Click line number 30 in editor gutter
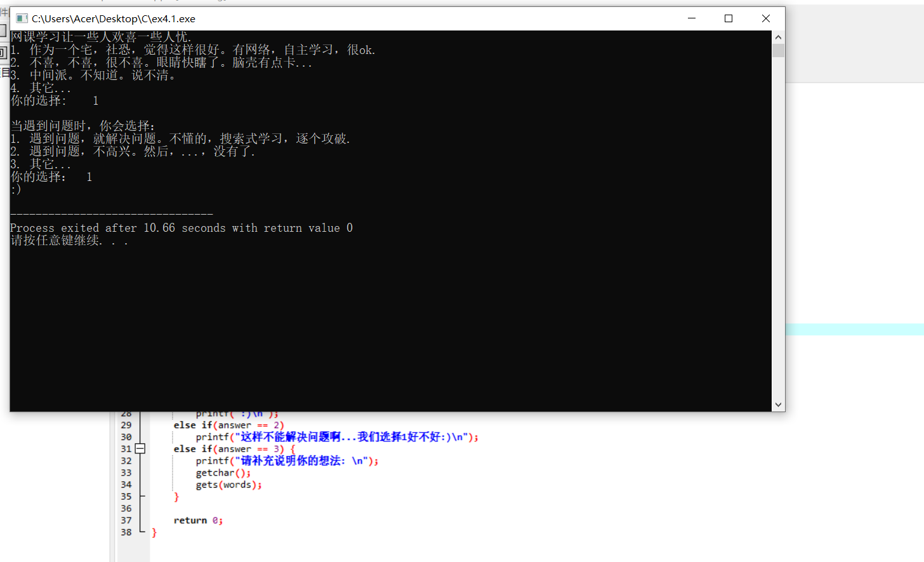Image resolution: width=924 pixels, height=562 pixels. pyautogui.click(x=126, y=437)
